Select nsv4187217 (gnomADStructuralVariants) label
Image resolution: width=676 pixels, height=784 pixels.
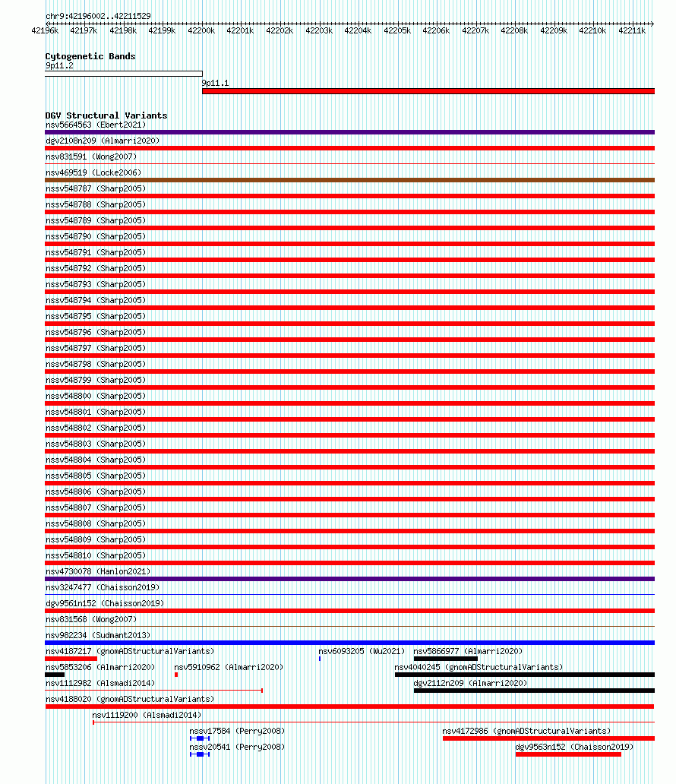tap(130, 653)
